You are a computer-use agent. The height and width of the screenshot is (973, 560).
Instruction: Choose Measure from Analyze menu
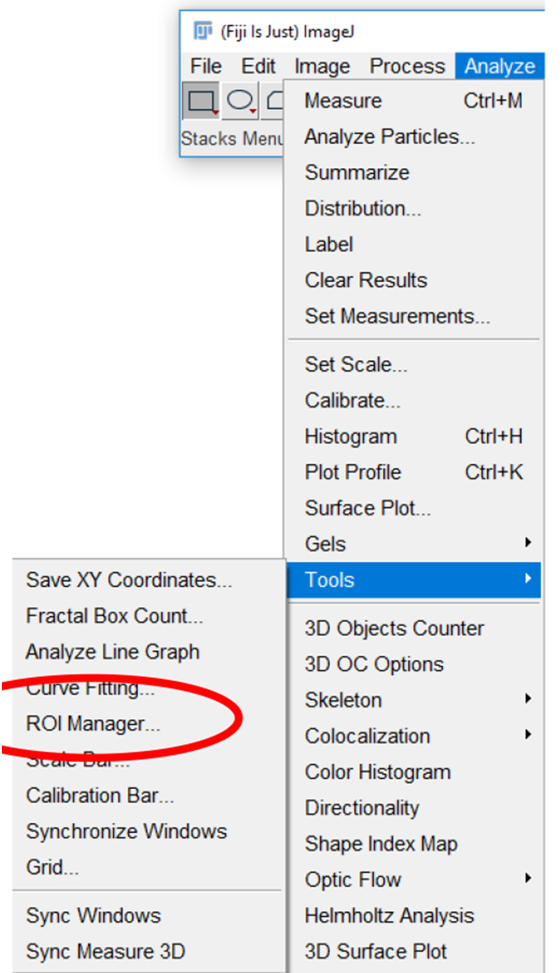(414, 100)
